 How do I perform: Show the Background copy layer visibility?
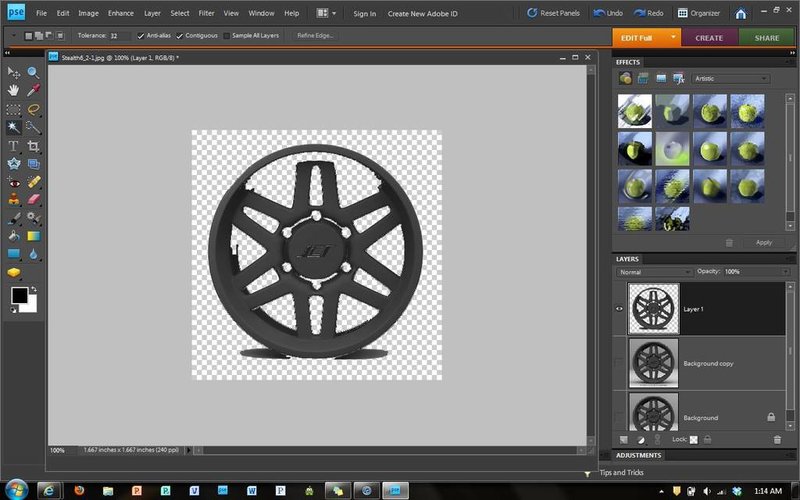(619, 363)
